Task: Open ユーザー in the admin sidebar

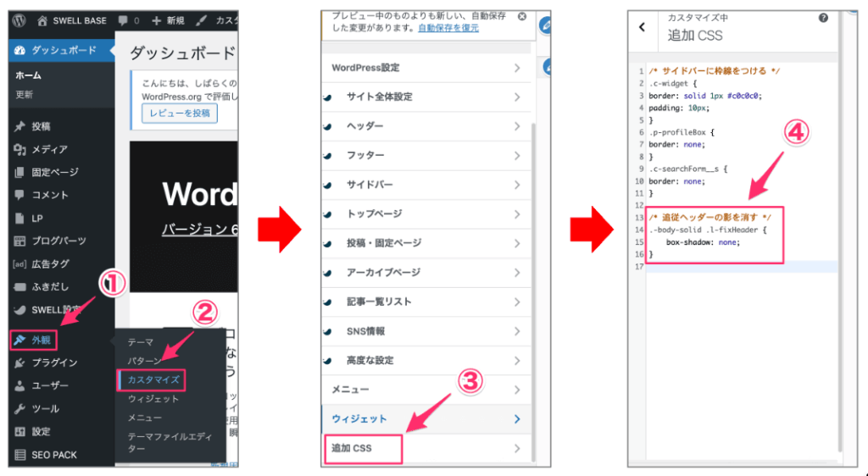Action: pyautogui.click(x=50, y=385)
